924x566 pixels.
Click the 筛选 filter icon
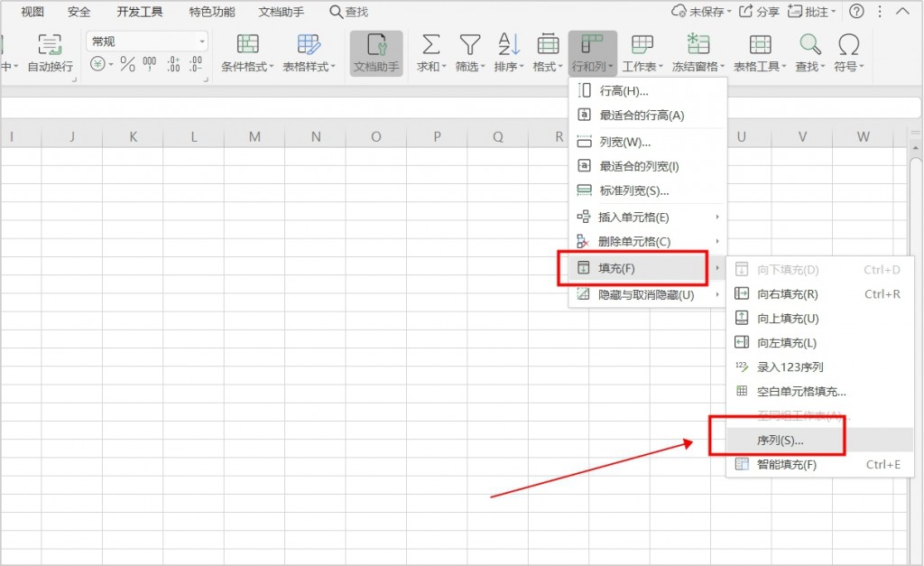tap(469, 44)
